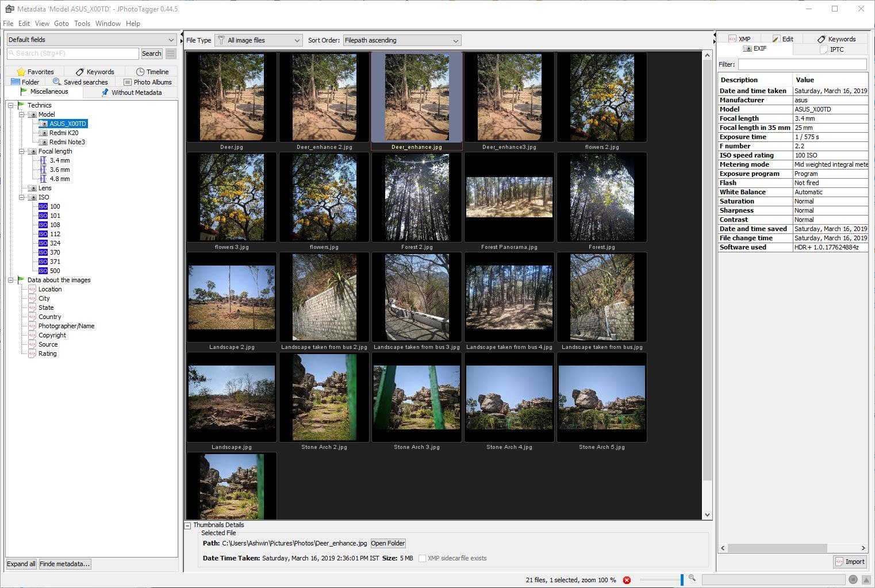875x588 pixels.
Task: Click the Import button
Action: point(850,562)
